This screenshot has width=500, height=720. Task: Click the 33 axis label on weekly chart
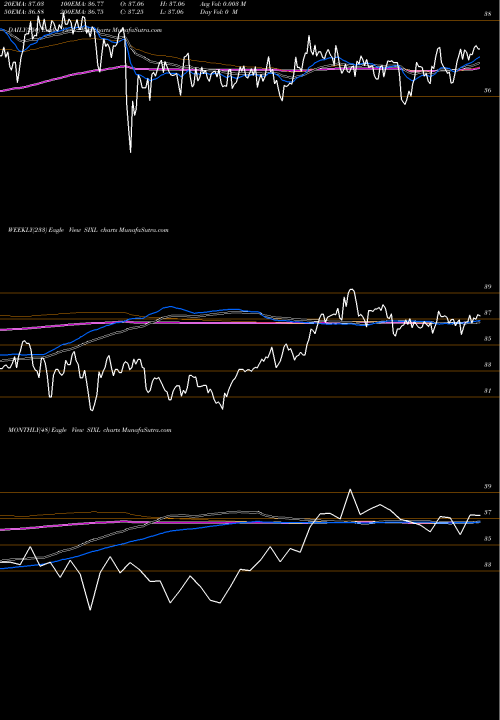(x=487, y=365)
